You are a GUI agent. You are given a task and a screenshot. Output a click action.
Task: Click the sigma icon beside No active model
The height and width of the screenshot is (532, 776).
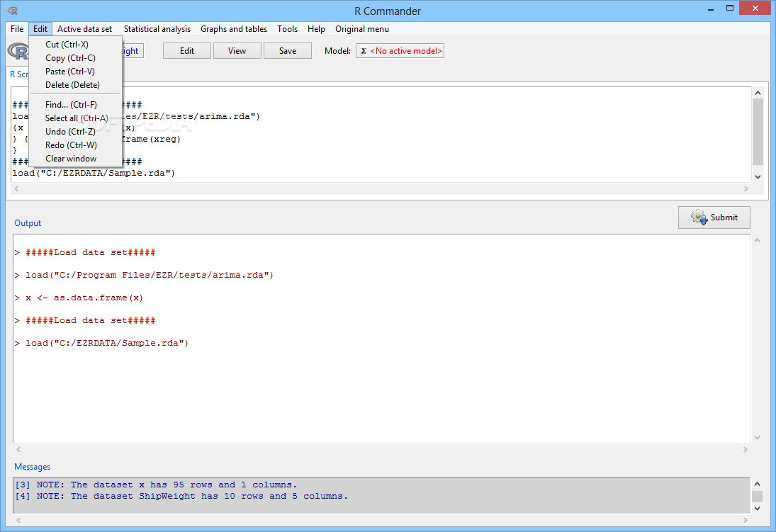pyautogui.click(x=364, y=51)
